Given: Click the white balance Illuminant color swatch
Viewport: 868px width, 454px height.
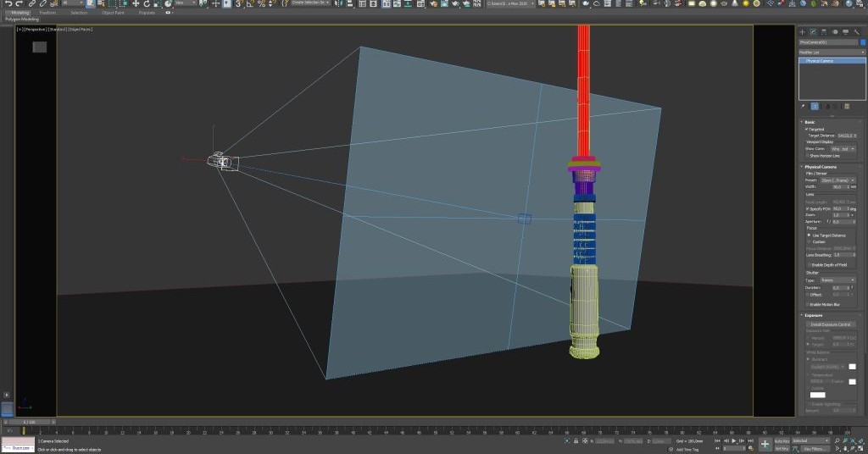Looking at the screenshot, I should 853,367.
